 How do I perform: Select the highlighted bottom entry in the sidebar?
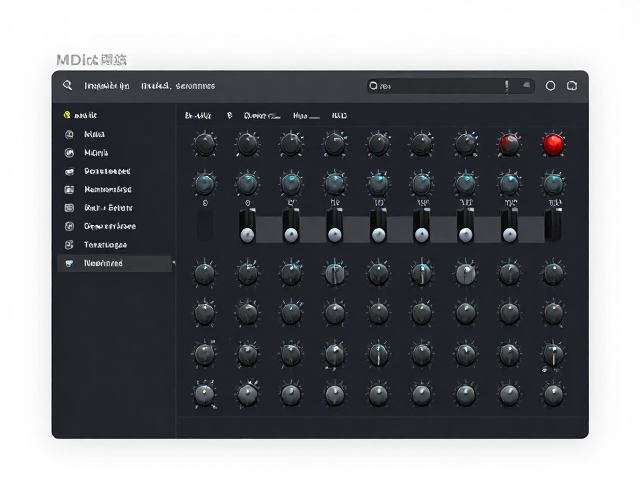click(115, 263)
